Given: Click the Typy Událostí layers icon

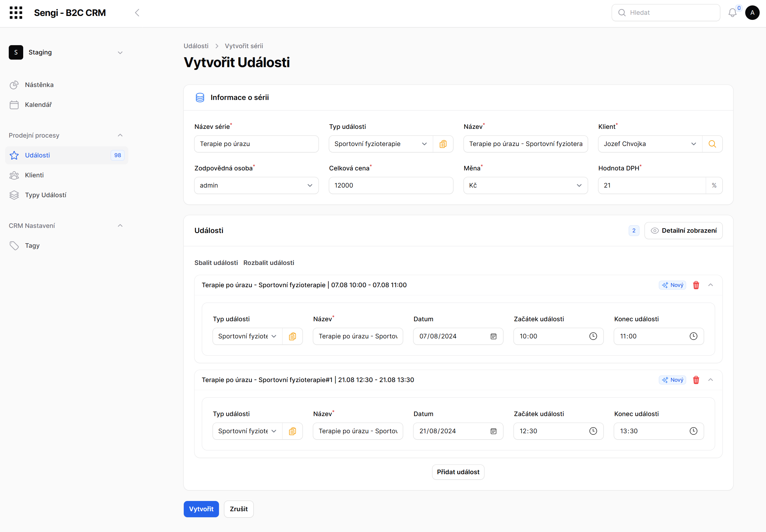Looking at the screenshot, I should pyautogui.click(x=14, y=195).
